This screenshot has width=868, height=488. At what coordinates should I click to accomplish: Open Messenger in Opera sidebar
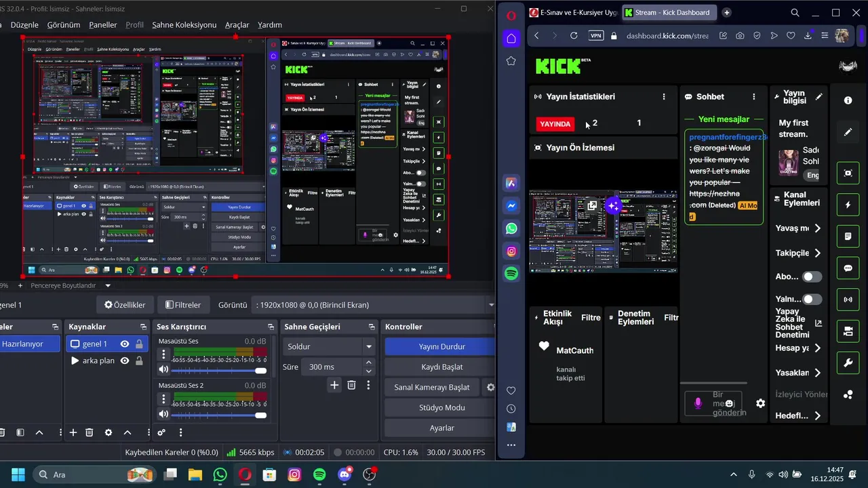point(511,206)
